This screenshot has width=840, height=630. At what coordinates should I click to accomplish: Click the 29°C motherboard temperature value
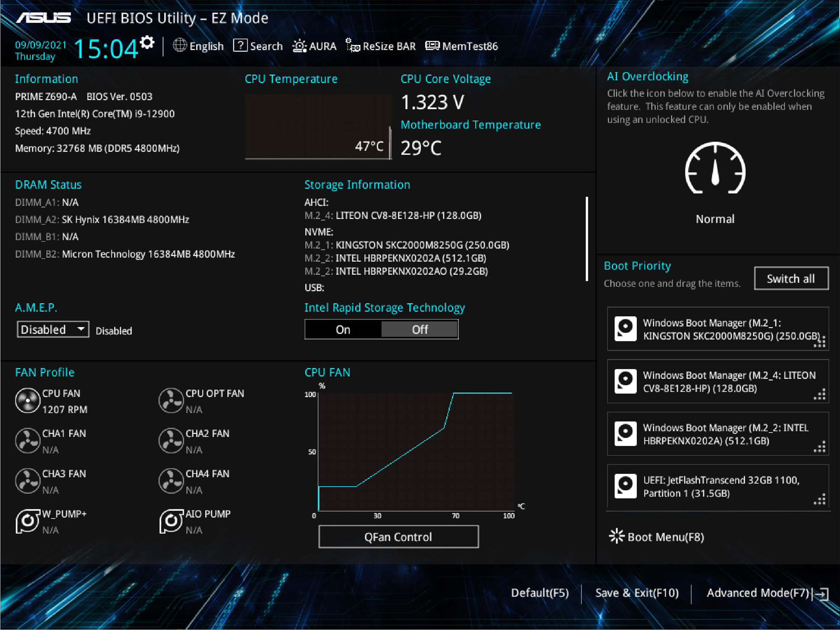tap(421, 148)
